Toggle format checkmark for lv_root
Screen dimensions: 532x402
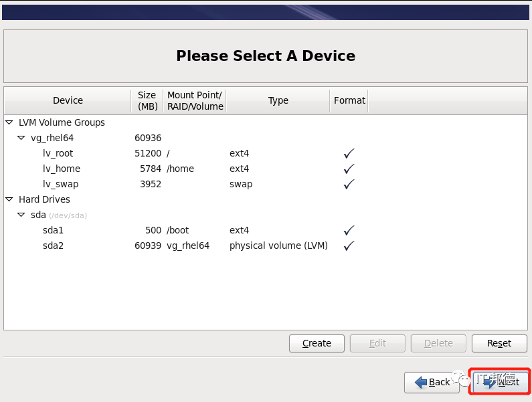pyautogui.click(x=349, y=153)
